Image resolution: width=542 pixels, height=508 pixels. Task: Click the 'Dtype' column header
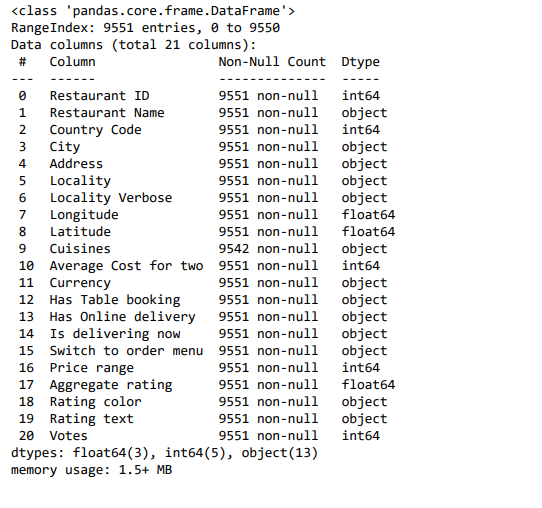[361, 62]
